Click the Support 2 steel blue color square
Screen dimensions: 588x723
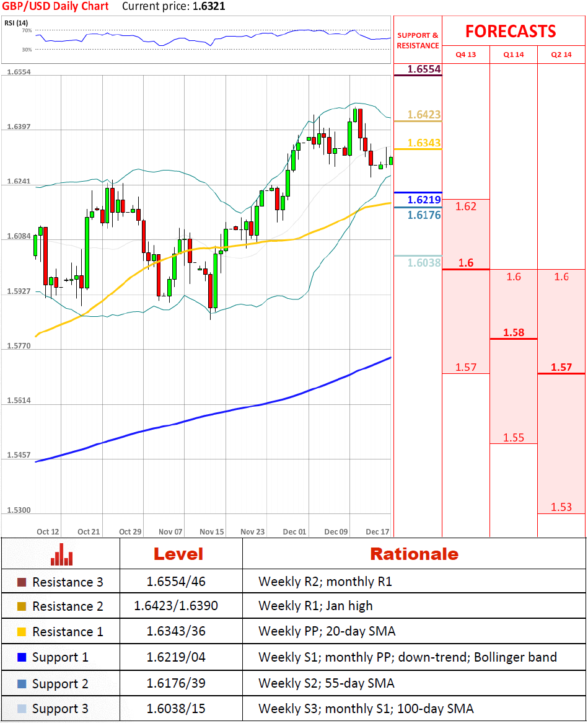(x=22, y=684)
